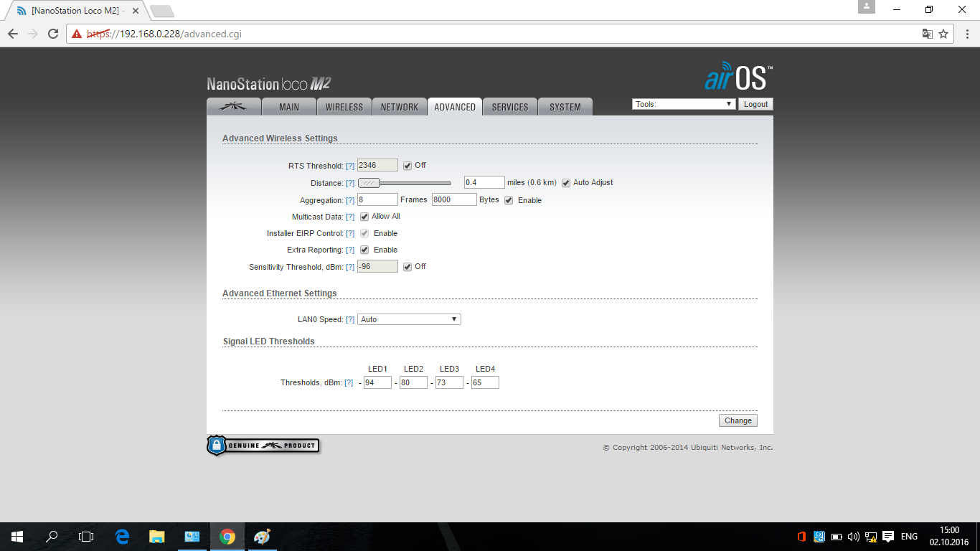980x551 pixels.
Task: Open the NETWORK tab
Action: 400,107
